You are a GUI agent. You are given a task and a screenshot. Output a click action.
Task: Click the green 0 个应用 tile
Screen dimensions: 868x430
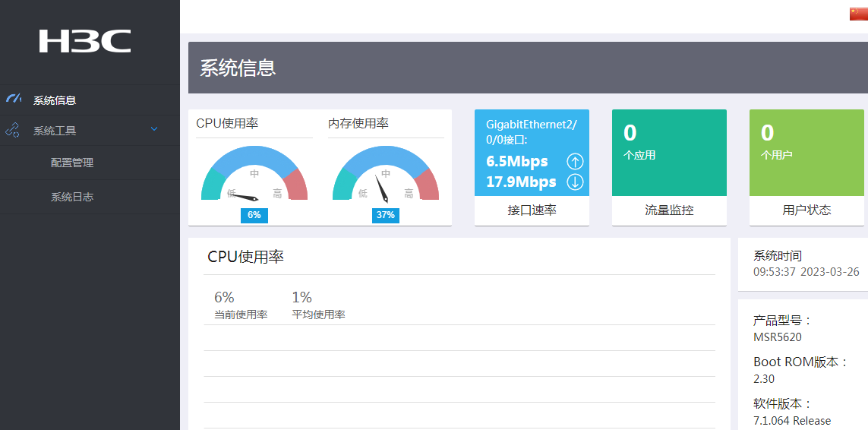[669, 152]
